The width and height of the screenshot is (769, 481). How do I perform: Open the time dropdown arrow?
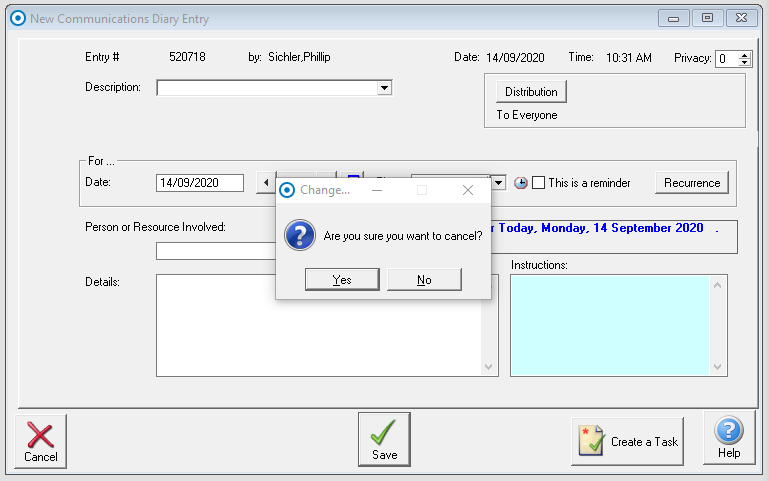[498, 183]
